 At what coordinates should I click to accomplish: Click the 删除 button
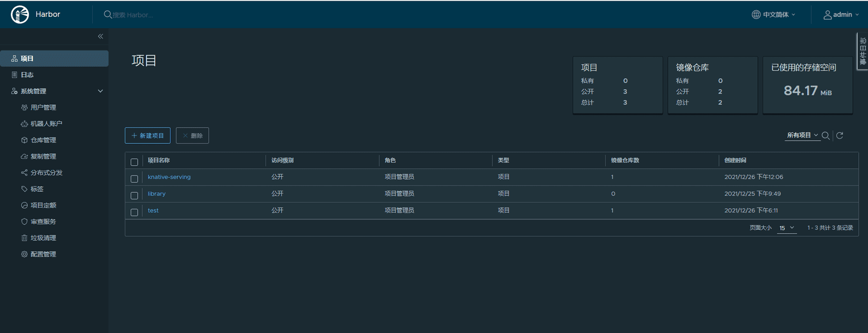(193, 136)
